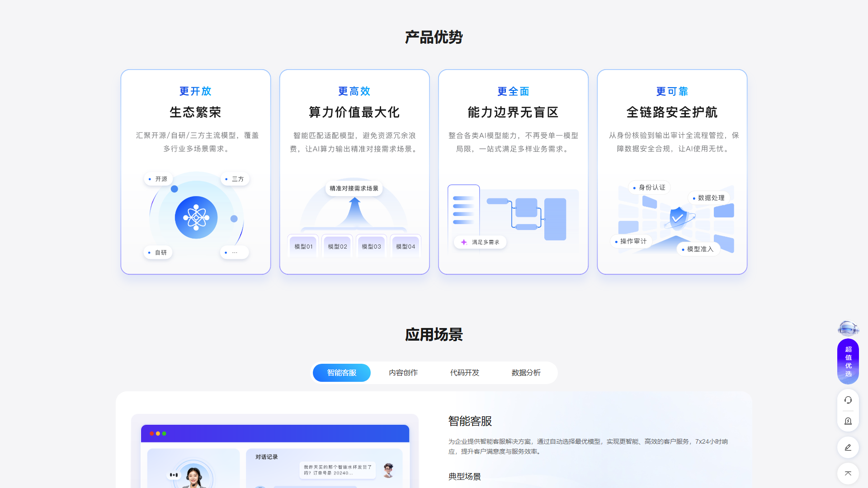Click the chat message about 智能水杯
868x488 pixels.
(338, 470)
